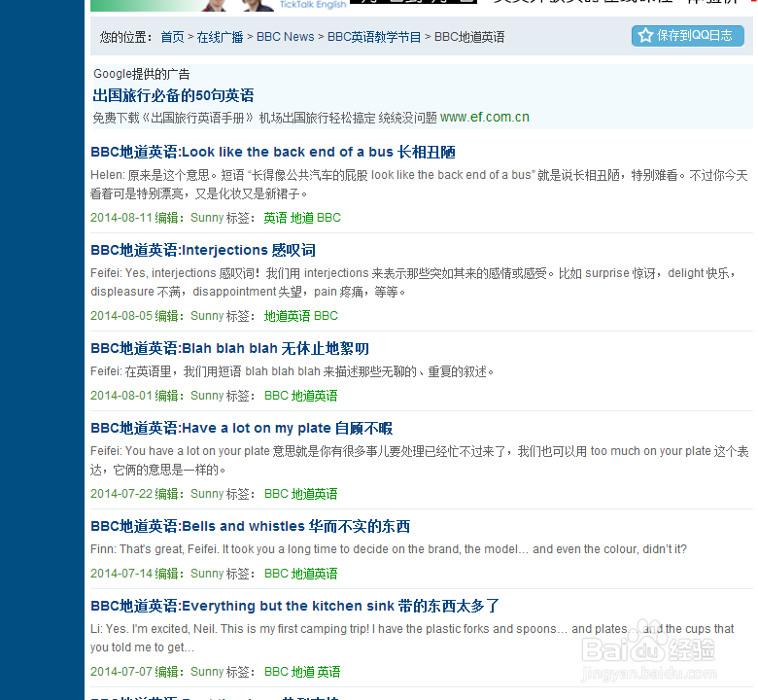
Task: Click BBC tag on 2014-08-01 article
Action: pyautogui.click(x=277, y=396)
